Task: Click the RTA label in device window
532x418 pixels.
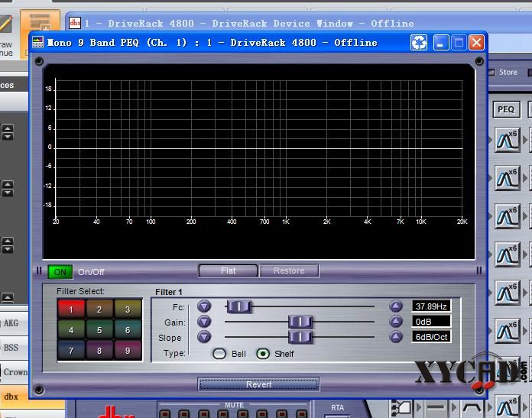Action: pos(337,407)
